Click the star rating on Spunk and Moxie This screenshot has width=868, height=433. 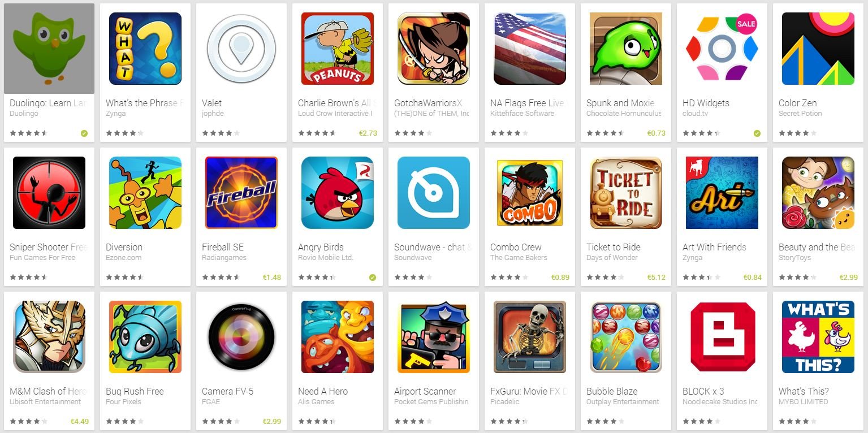coord(605,133)
